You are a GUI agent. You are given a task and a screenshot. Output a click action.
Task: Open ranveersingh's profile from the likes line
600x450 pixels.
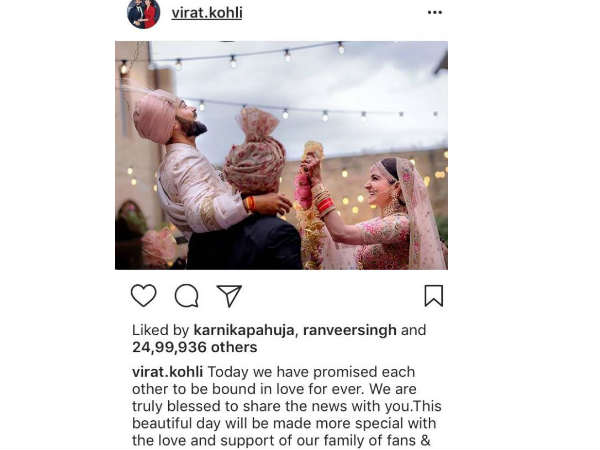[x=350, y=330]
